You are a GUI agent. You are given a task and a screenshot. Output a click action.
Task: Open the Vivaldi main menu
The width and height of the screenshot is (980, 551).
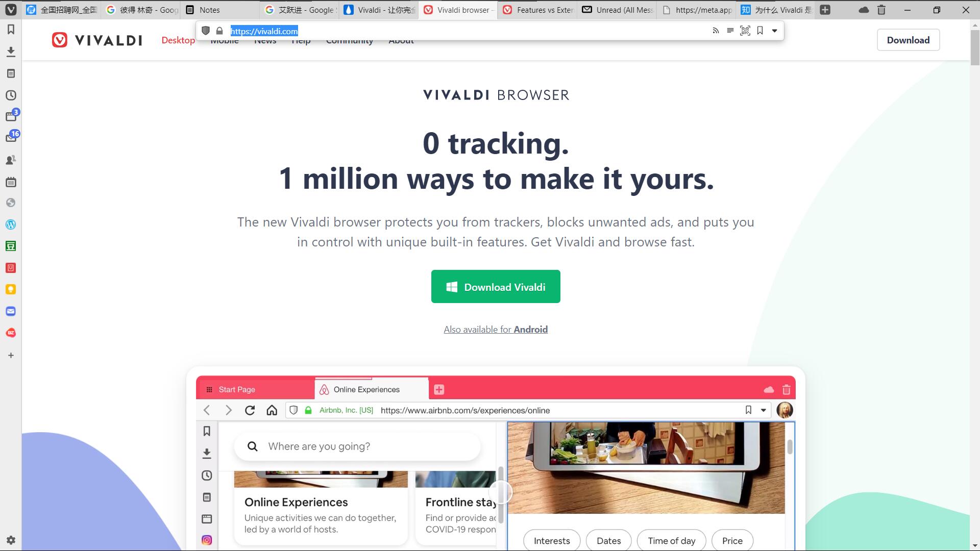(11, 10)
